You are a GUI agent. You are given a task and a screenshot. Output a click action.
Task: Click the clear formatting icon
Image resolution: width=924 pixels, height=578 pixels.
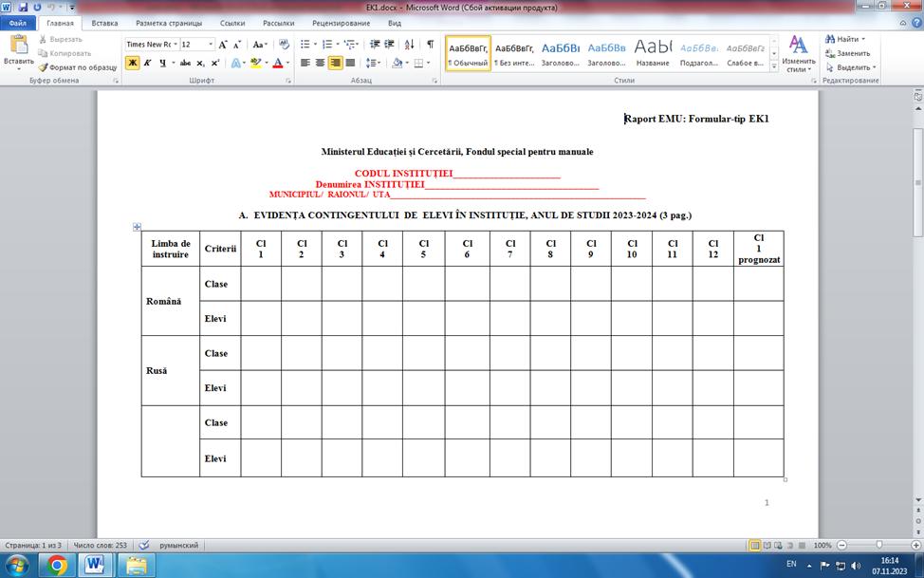point(284,45)
